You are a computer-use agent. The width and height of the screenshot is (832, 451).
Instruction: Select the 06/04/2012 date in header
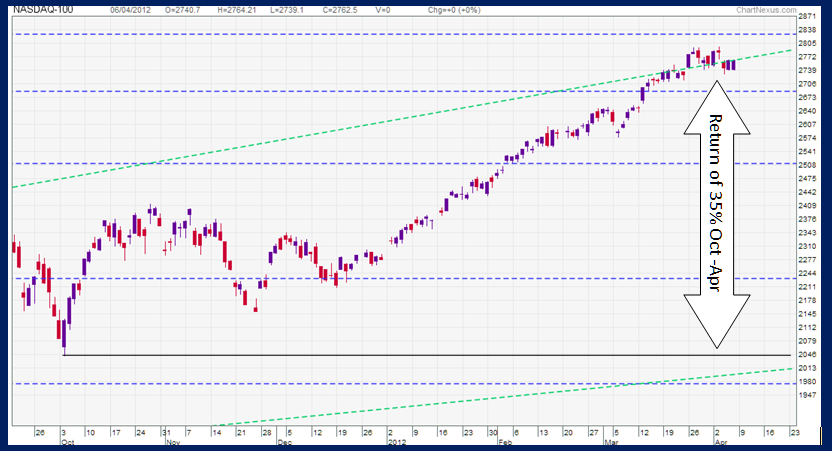click(131, 10)
